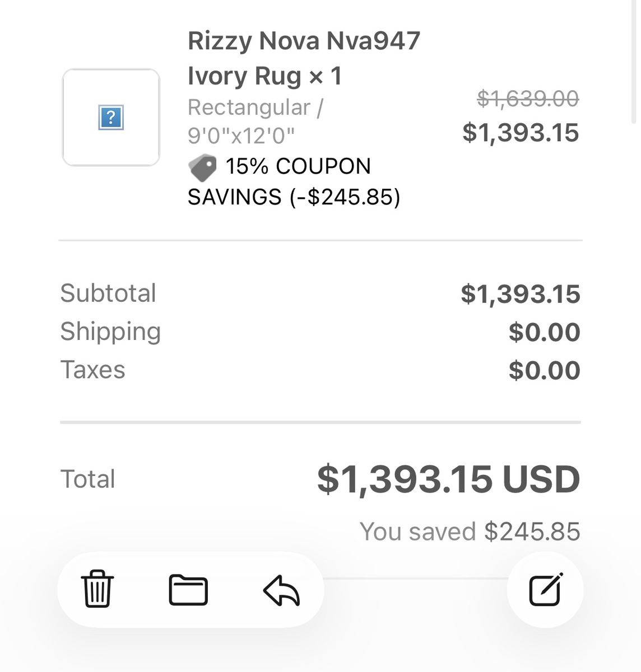641x672 pixels.
Task: Click the $1,393.15 USD total amount
Action: coord(448,479)
